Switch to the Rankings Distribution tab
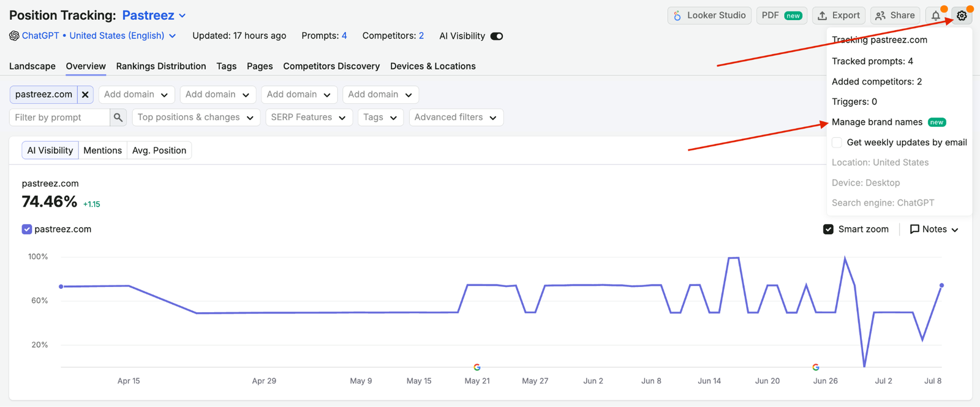This screenshot has width=980, height=407. [161, 66]
